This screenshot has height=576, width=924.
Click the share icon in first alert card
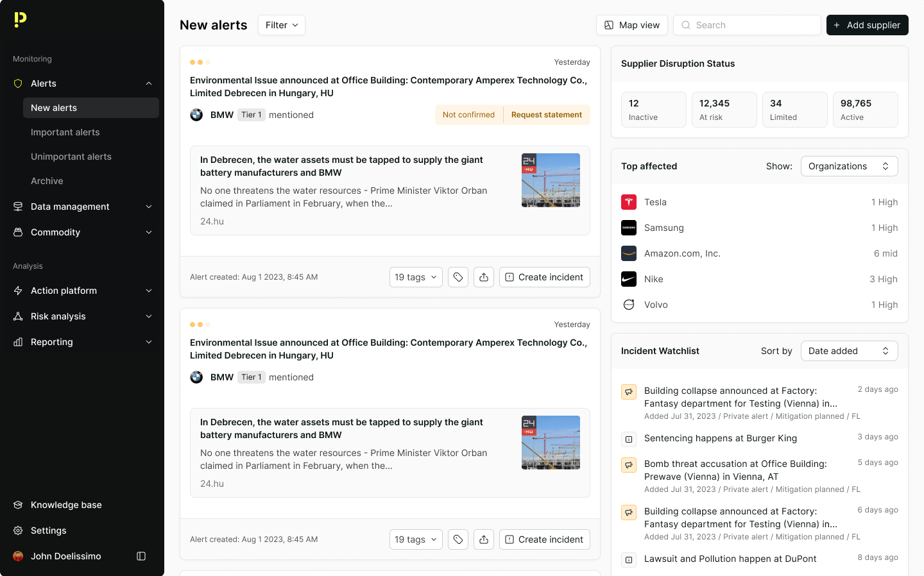(484, 277)
